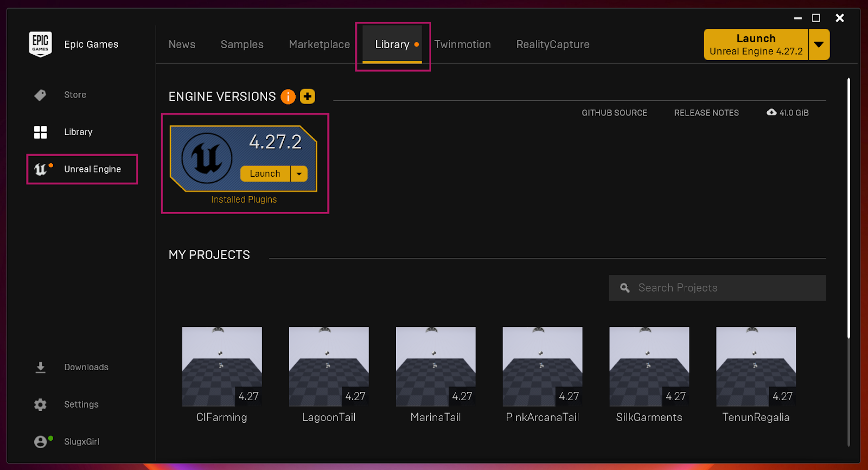Click the Epic Games logo icon
The width and height of the screenshot is (868, 470).
pyautogui.click(x=40, y=44)
